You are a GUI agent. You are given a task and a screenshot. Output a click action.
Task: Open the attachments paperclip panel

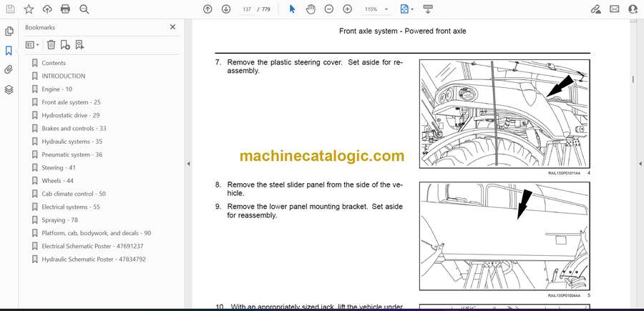(x=9, y=70)
